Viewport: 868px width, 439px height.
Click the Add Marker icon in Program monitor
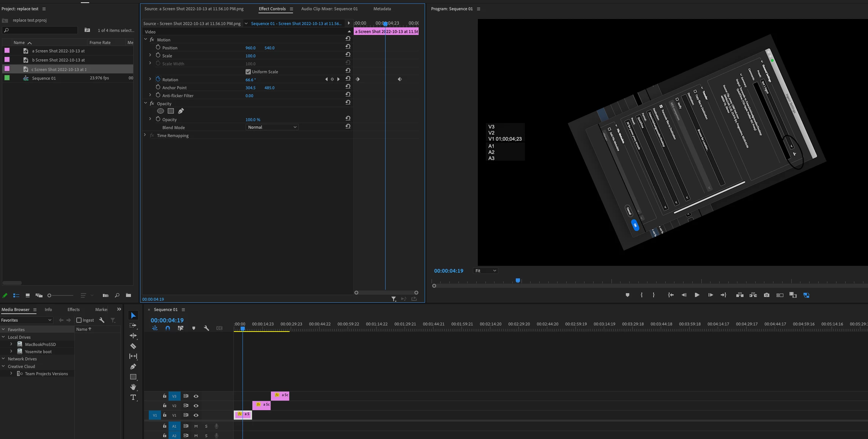click(627, 295)
